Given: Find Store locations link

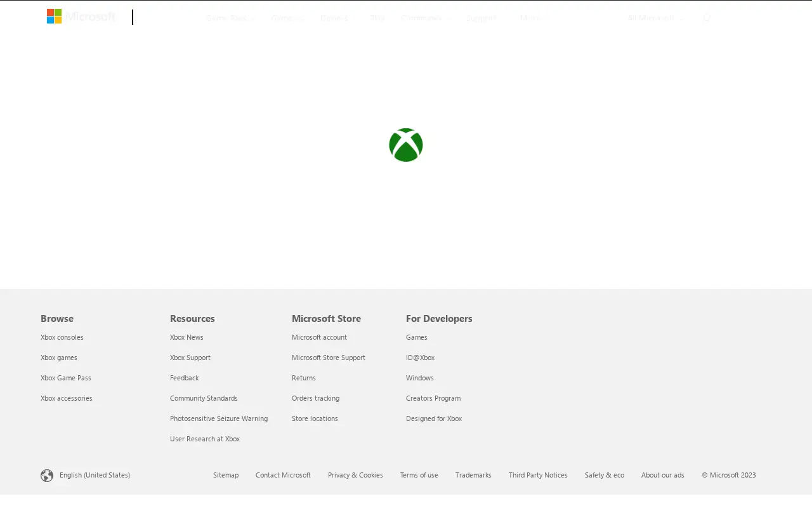Looking at the screenshot, I should [x=315, y=418].
